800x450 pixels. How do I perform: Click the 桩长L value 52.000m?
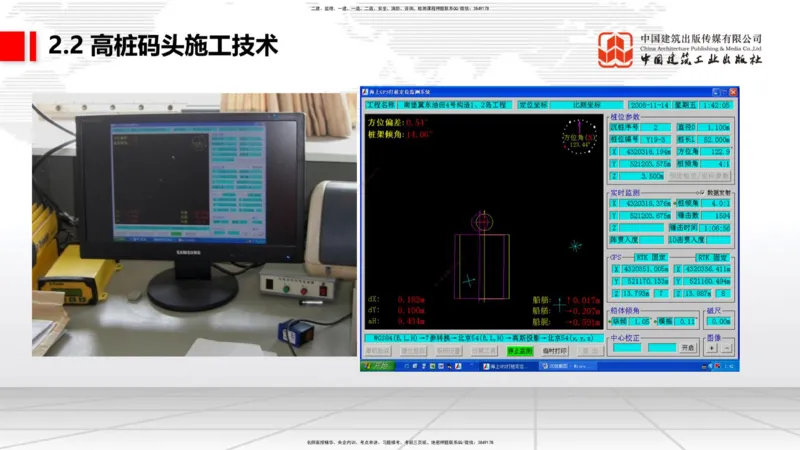coord(714,139)
